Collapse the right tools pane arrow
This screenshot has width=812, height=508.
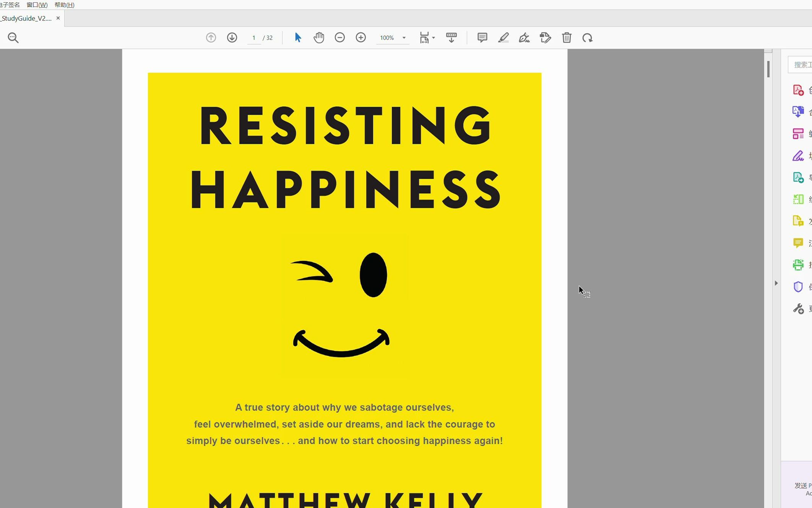(776, 283)
